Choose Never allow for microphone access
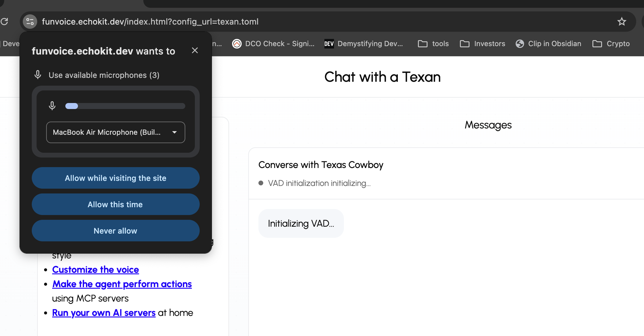The height and width of the screenshot is (336, 644). [115, 231]
